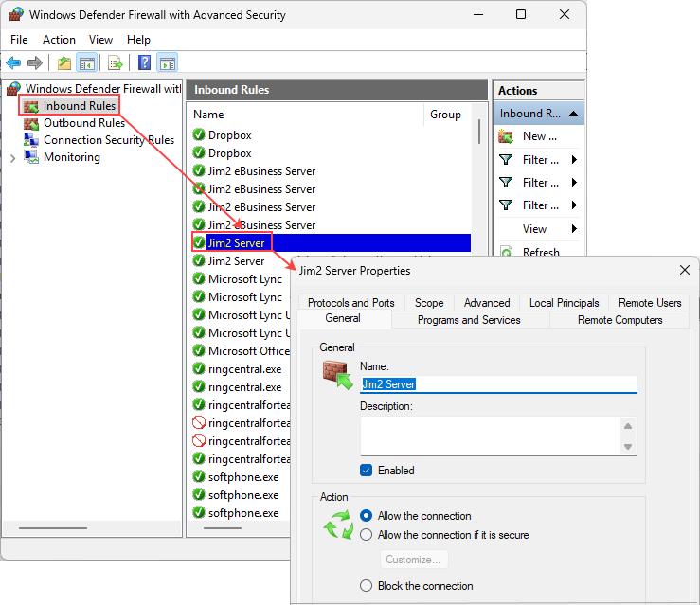Image resolution: width=700 pixels, height=605 pixels.
Task: Click the tree pane horizontal scrollbar
Action: pyautogui.click(x=53, y=528)
